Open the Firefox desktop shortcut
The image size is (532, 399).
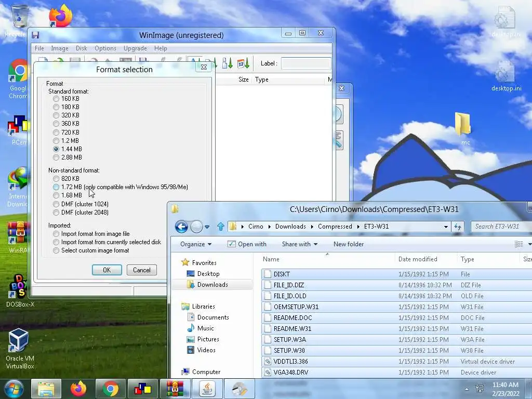point(60,16)
